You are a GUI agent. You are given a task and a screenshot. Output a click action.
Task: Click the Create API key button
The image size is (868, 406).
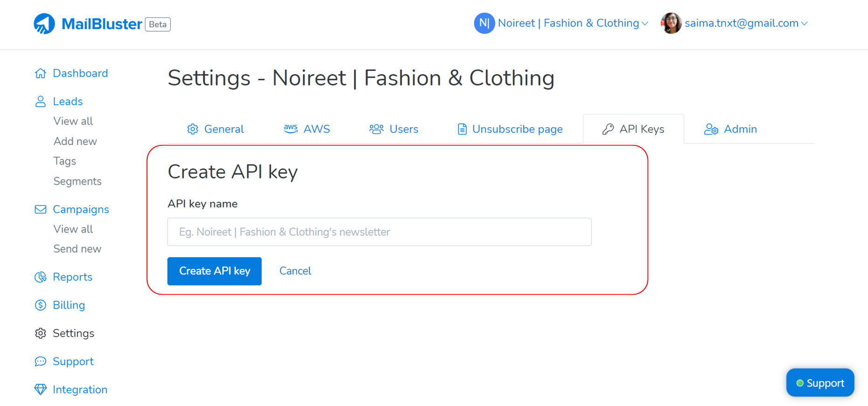(214, 271)
